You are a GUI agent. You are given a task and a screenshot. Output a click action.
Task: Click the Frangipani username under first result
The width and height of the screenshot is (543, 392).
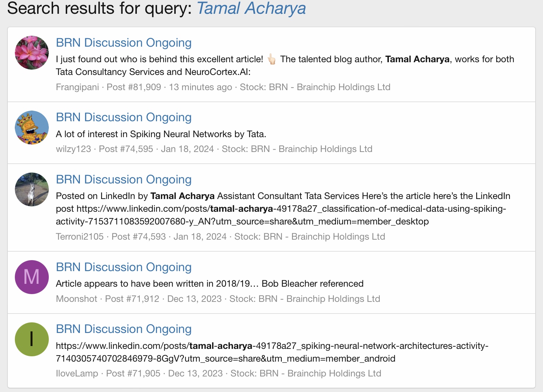click(x=77, y=87)
